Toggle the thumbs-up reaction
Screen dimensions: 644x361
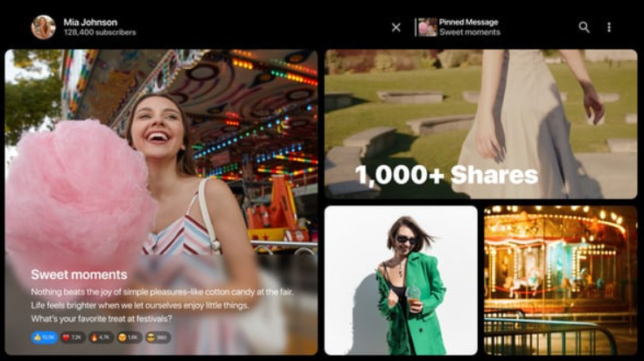click(45, 337)
